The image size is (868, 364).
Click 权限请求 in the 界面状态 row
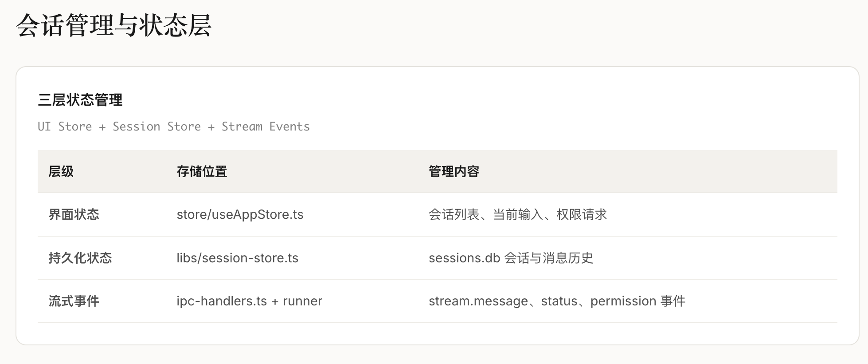pos(582,214)
